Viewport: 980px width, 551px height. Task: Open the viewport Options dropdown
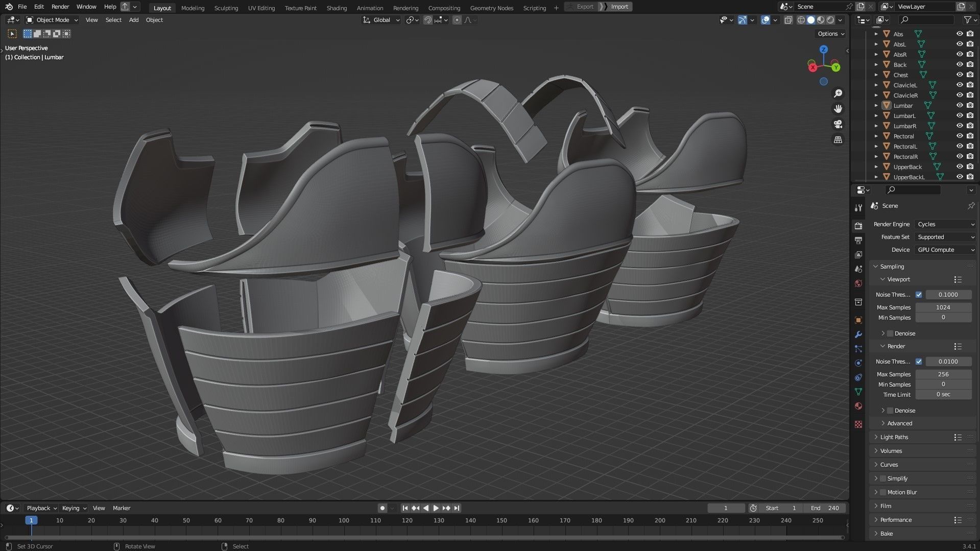coord(831,34)
